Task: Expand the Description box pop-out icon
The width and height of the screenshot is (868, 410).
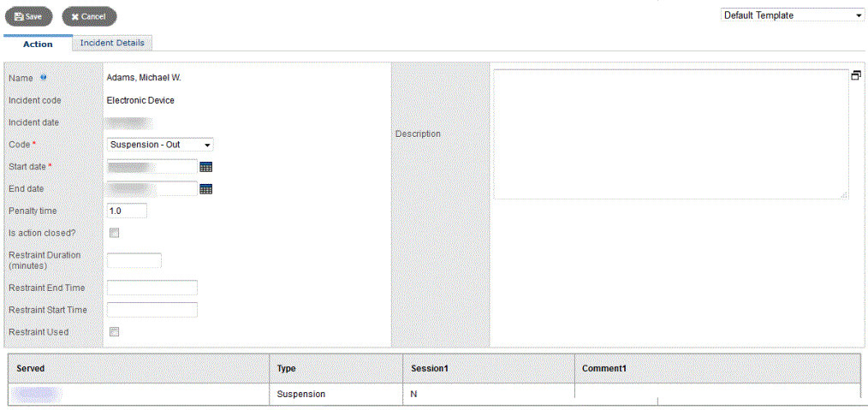Action: tap(855, 75)
